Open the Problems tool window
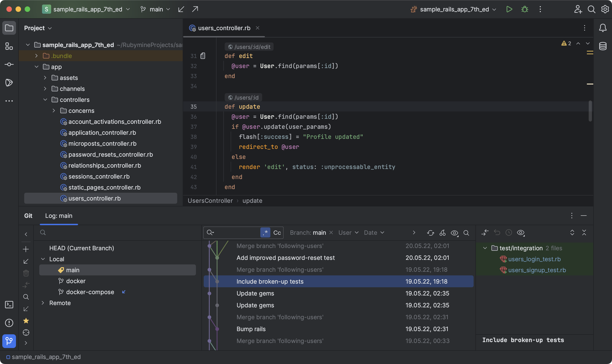Screen dimensions: 612x364 [9, 323]
